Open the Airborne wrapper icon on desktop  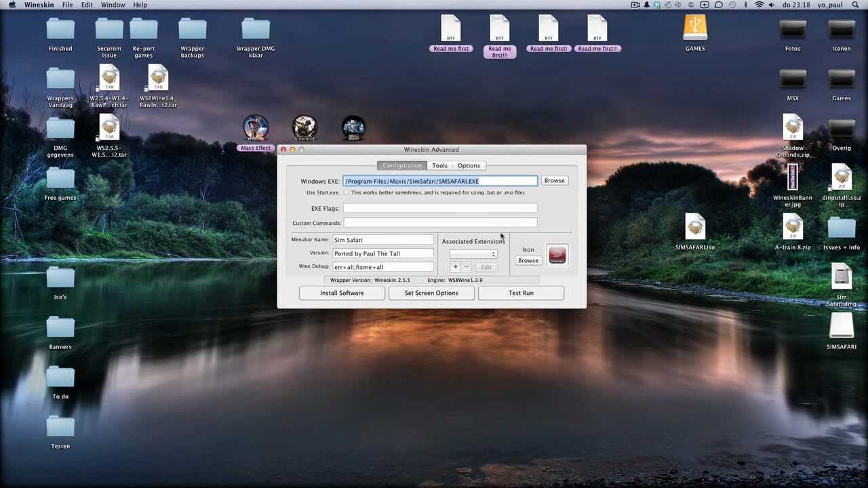point(304,127)
